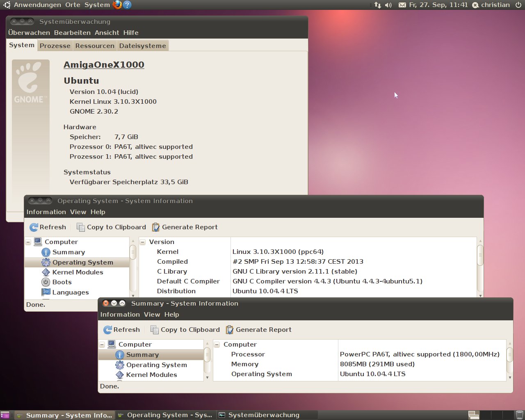
Task: Open Information menu in Operating System window
Action: pos(46,212)
